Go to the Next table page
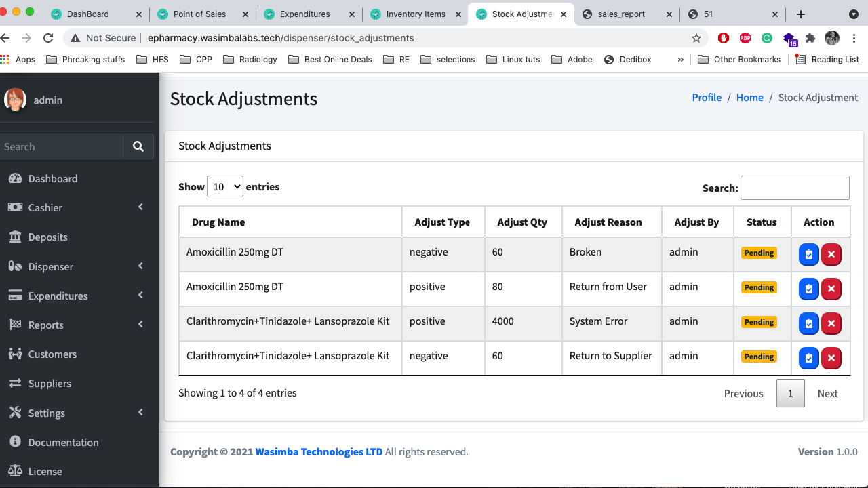This screenshot has width=868, height=488. pos(827,394)
